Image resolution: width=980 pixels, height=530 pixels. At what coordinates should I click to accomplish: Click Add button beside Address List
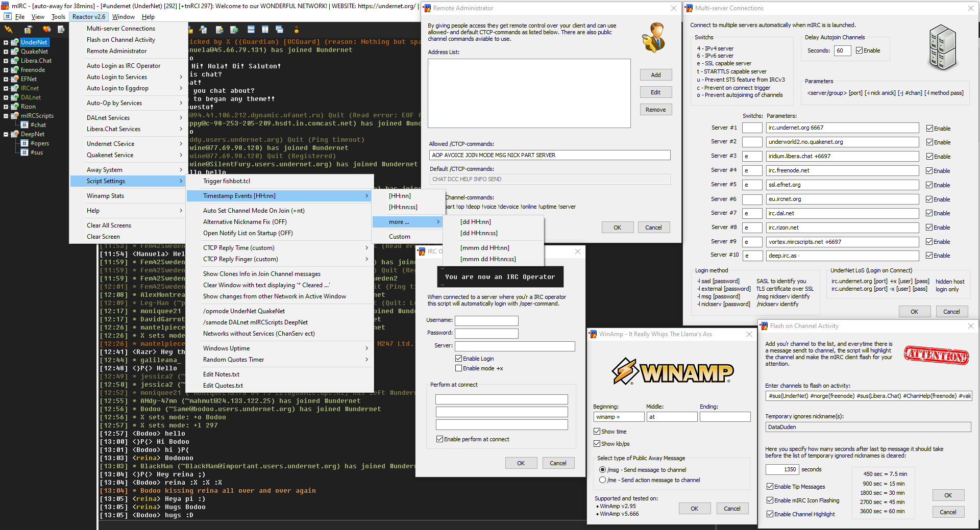click(x=655, y=75)
